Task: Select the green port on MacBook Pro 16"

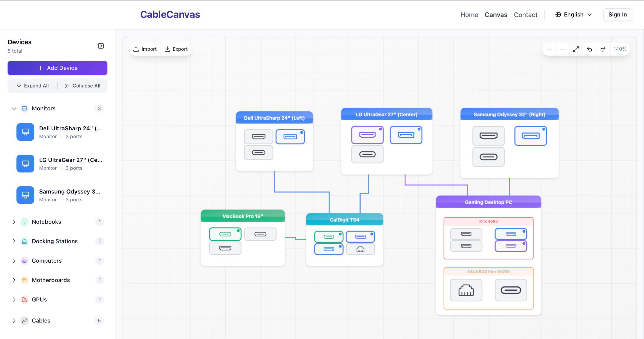Action: point(225,234)
